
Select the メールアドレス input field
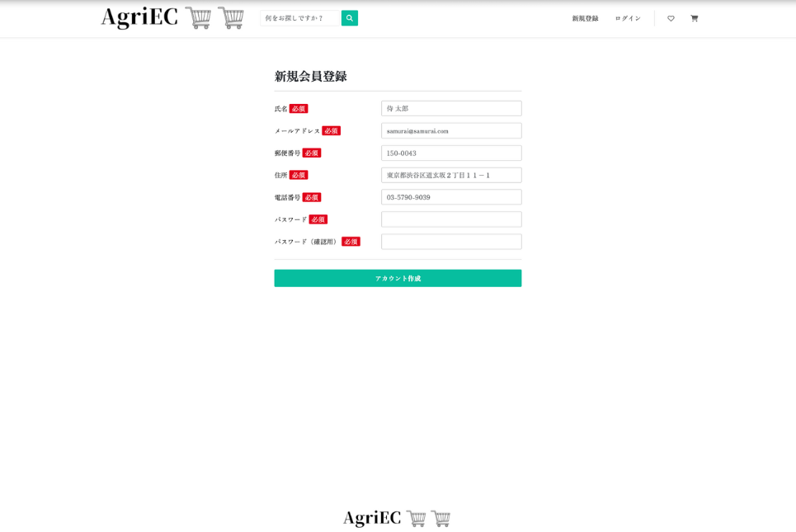(x=451, y=130)
